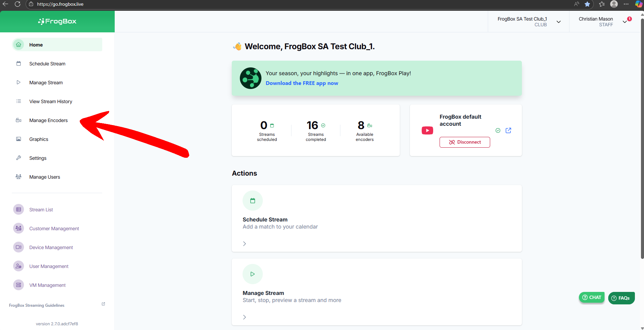This screenshot has width=644, height=330.
Task: Open the CHAT support button
Action: point(592,297)
